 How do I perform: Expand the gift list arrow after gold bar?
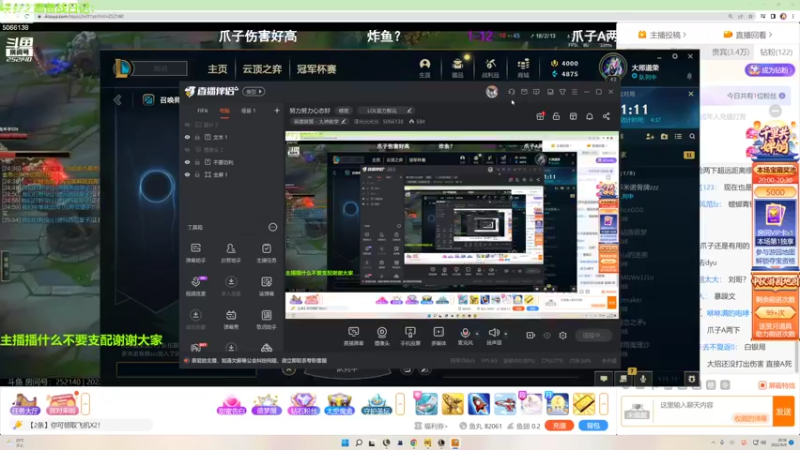[x=604, y=404]
